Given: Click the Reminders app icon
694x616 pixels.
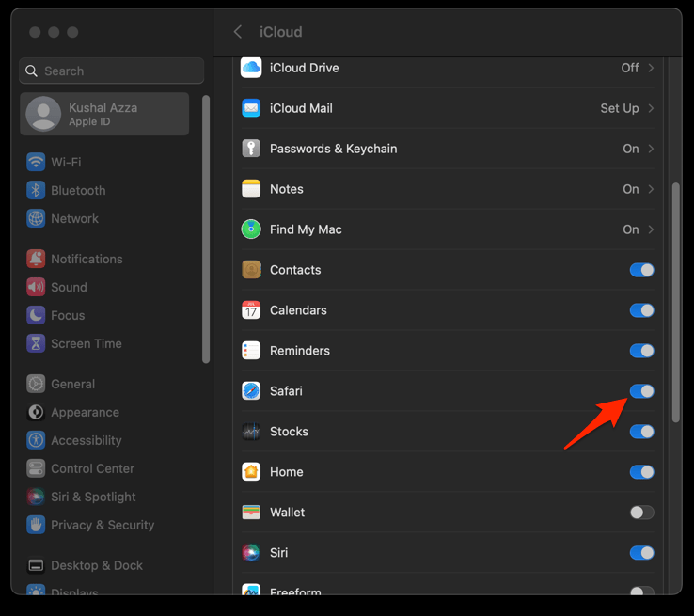Looking at the screenshot, I should pos(251,351).
